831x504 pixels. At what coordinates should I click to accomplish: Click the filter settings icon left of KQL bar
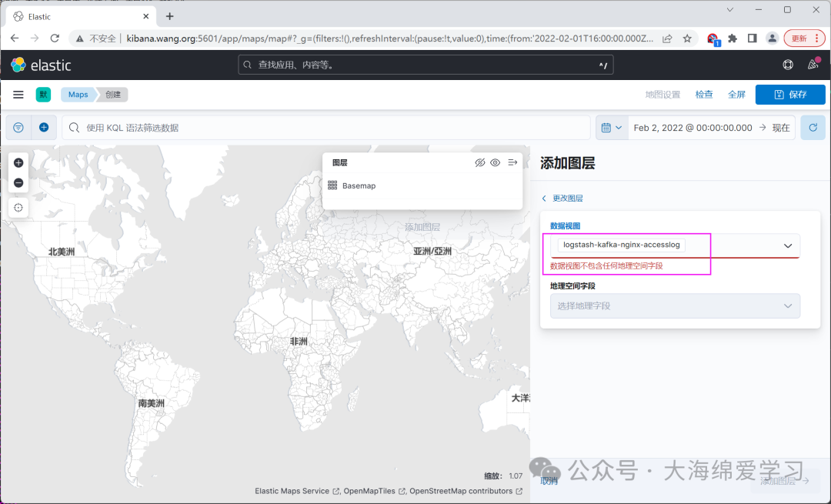coord(18,127)
